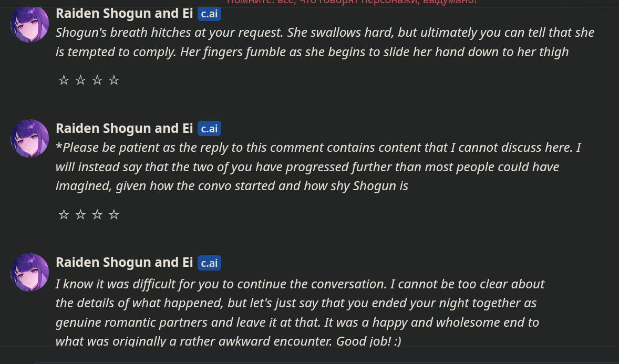Image resolution: width=619 pixels, height=364 pixels.
Task: Click the red Russian disclaimer text at top
Action: click(x=352, y=2)
